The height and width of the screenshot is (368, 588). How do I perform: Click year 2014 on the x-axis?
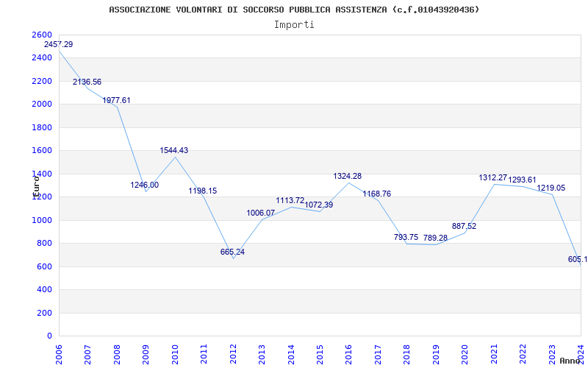(291, 355)
